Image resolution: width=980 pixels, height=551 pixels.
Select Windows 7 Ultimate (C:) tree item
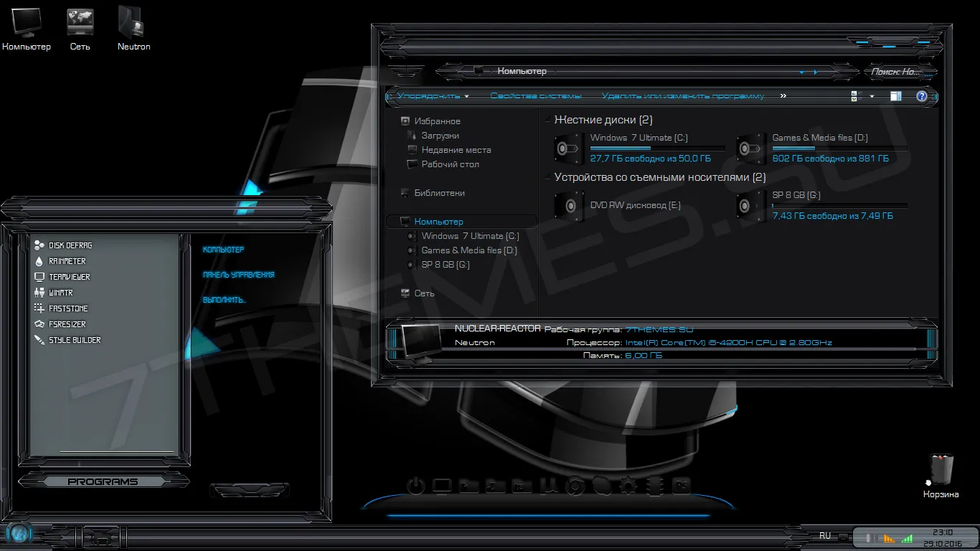471,236
